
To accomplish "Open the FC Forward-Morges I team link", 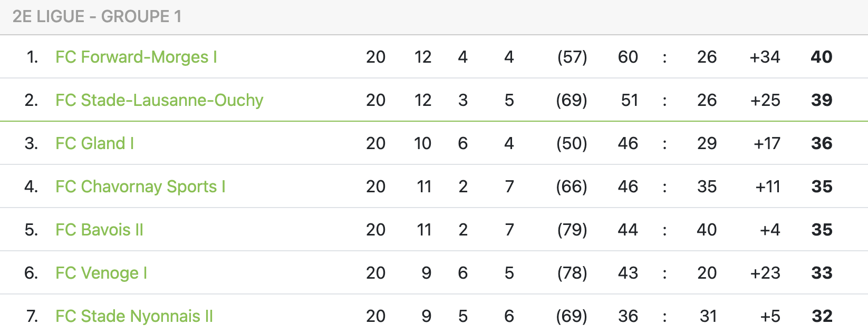I will 136,57.
